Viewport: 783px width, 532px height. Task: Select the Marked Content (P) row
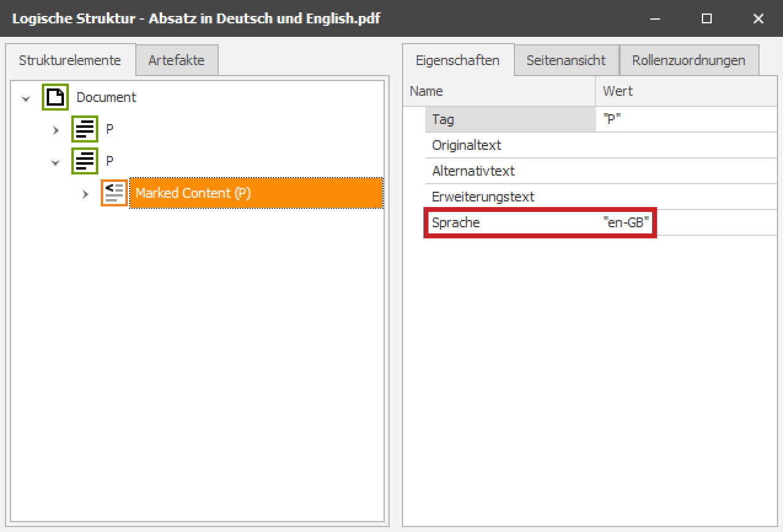(x=256, y=193)
